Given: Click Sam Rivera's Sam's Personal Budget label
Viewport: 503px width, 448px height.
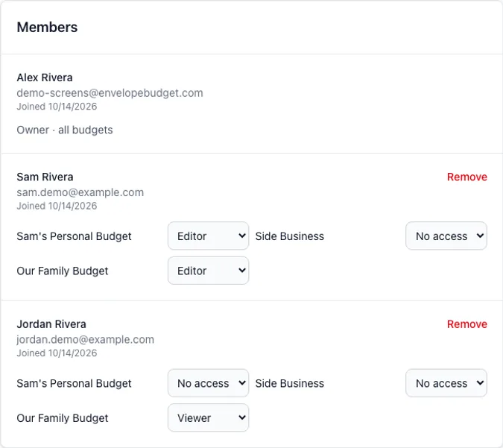Looking at the screenshot, I should (x=74, y=236).
